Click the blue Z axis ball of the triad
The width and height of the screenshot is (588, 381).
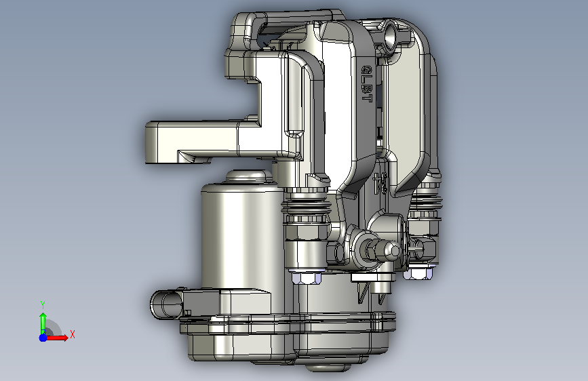43,338
